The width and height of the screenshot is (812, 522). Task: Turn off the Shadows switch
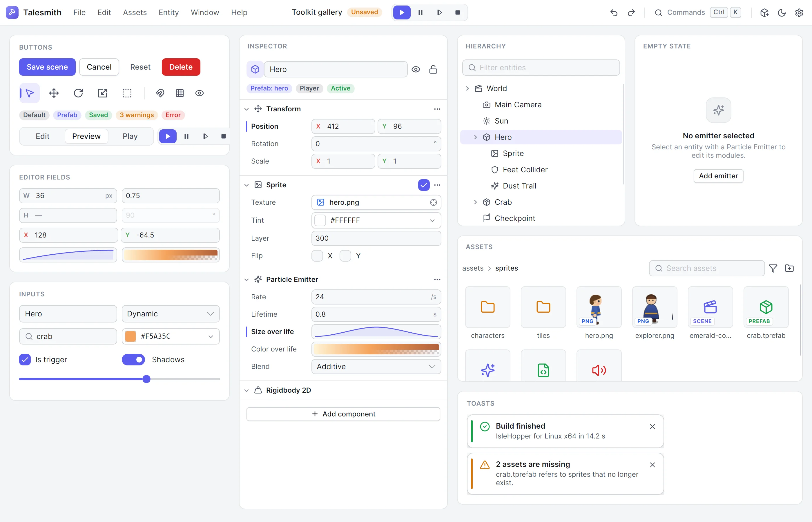coord(133,360)
